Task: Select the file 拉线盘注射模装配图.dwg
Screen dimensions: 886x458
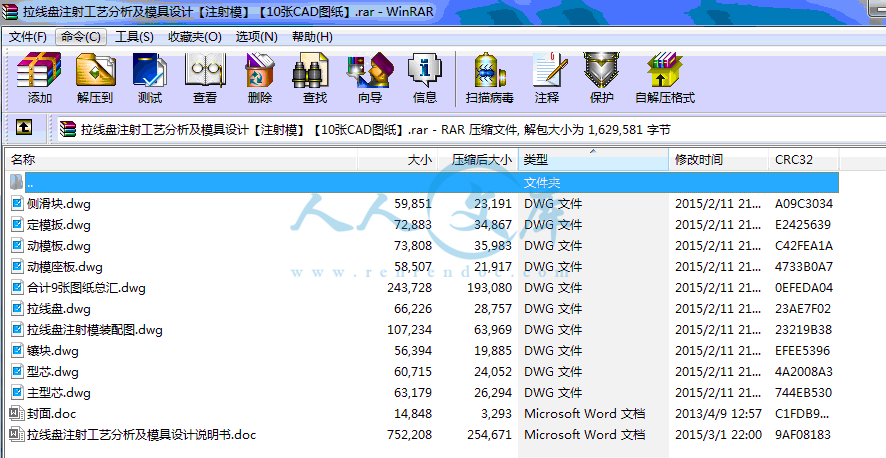Action: coord(94,330)
